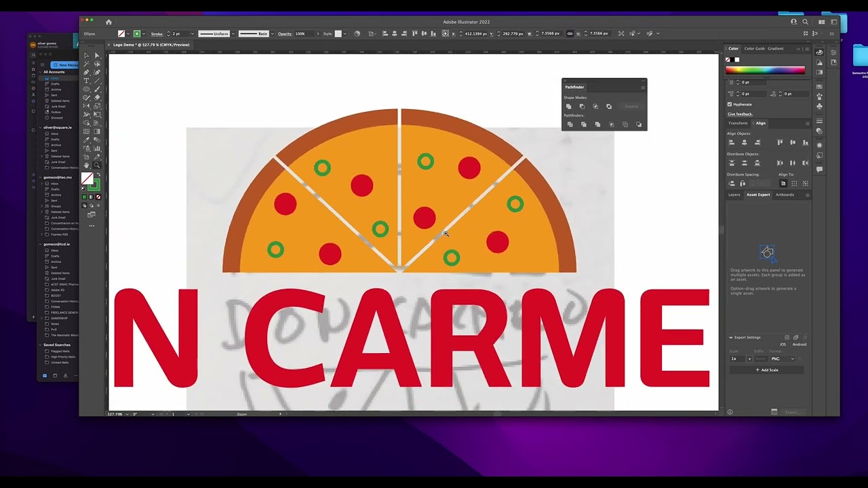Open the stroke color dropdown in control bar
The width and height of the screenshot is (868, 488).
tap(144, 33)
